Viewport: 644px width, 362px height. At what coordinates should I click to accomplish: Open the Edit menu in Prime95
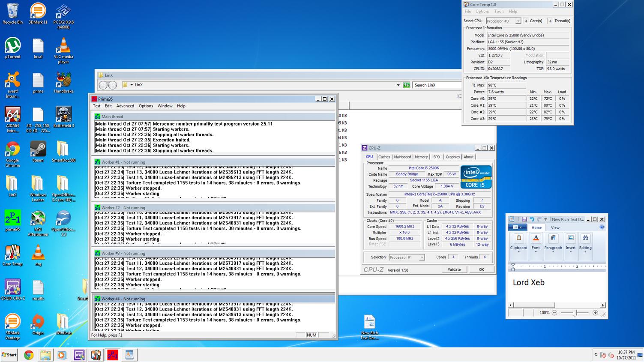tap(108, 106)
